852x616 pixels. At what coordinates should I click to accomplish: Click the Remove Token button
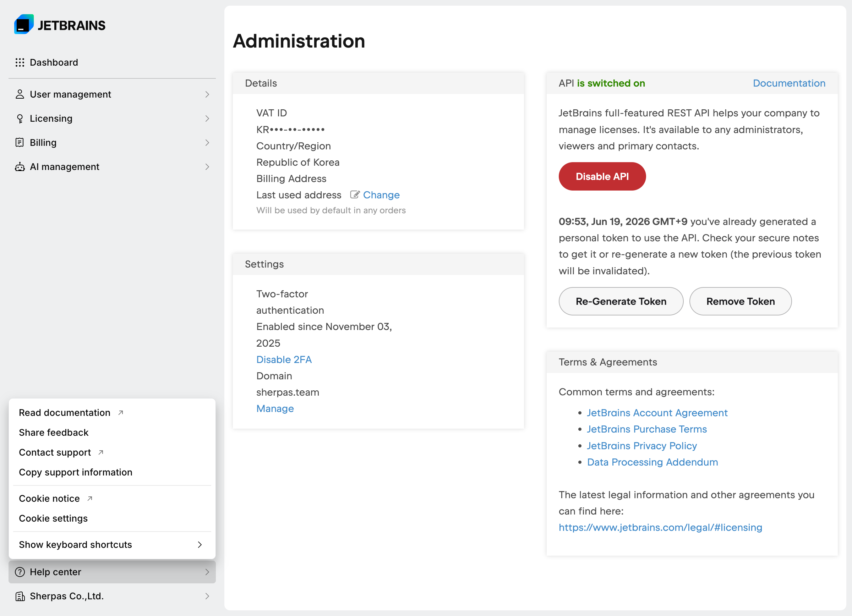click(741, 301)
